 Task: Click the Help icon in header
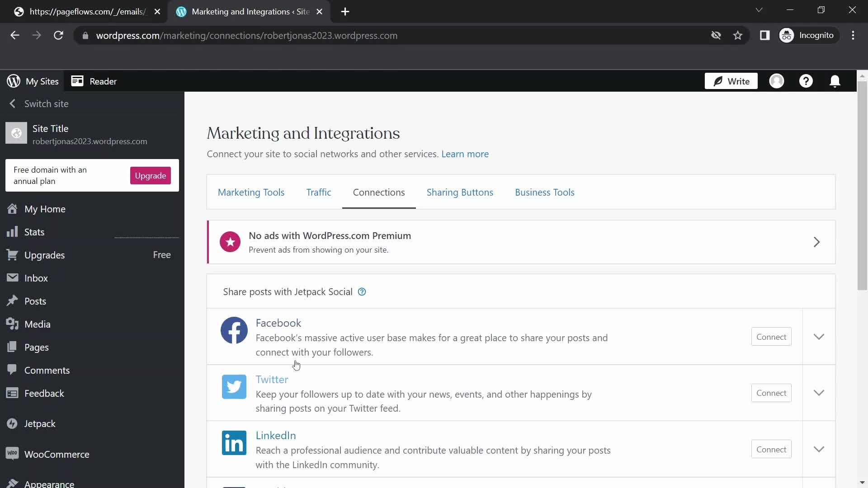(x=807, y=81)
